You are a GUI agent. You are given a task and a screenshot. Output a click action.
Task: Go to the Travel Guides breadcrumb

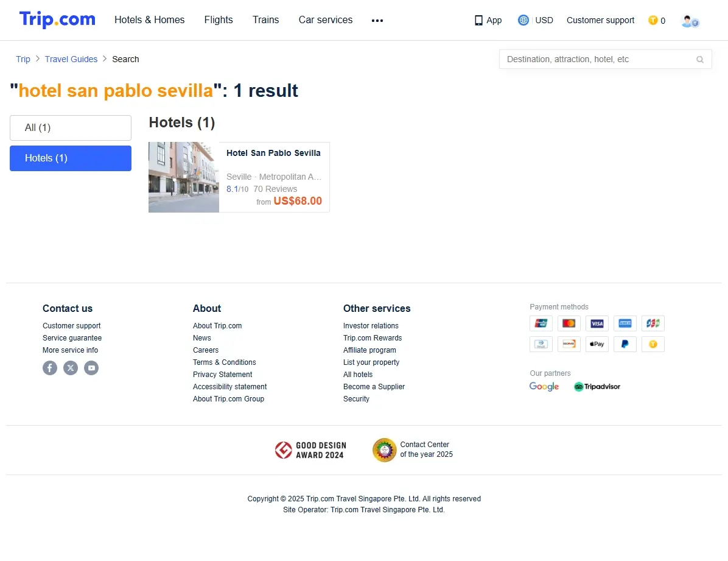71,59
